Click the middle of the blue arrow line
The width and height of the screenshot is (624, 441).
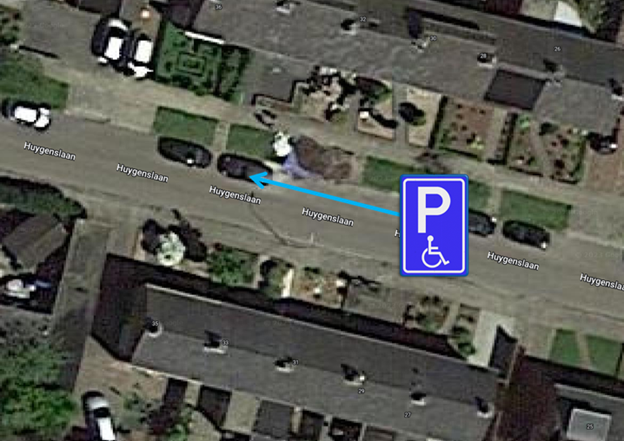(x=326, y=197)
